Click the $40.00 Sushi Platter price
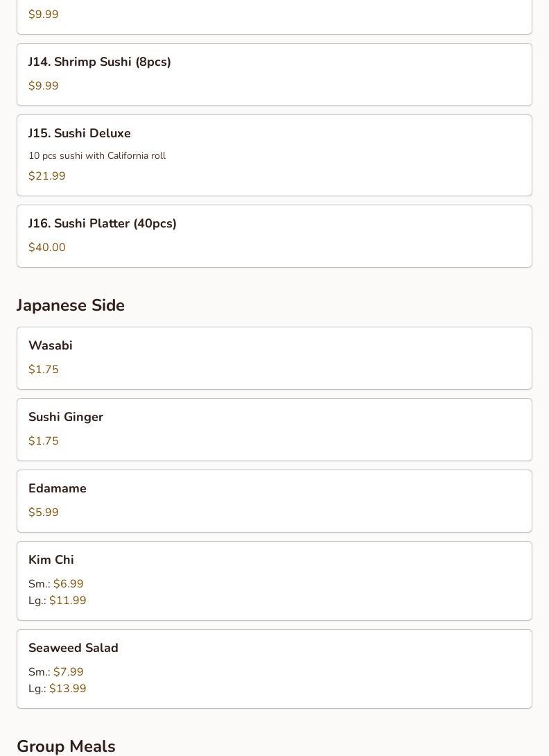 point(47,248)
